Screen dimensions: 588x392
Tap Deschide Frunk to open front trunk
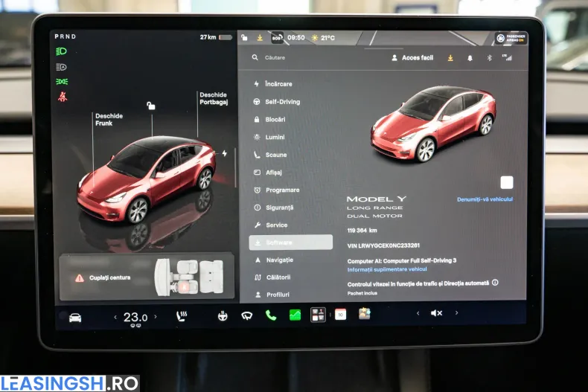click(109, 120)
